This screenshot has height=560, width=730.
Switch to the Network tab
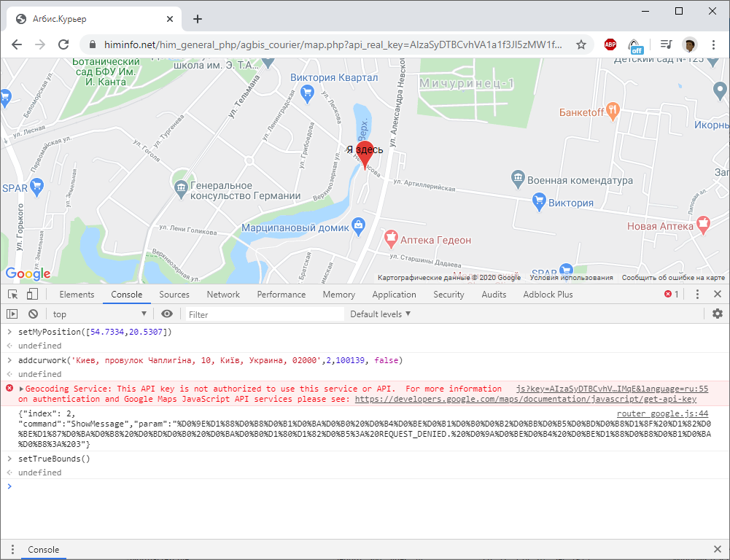tap(223, 294)
